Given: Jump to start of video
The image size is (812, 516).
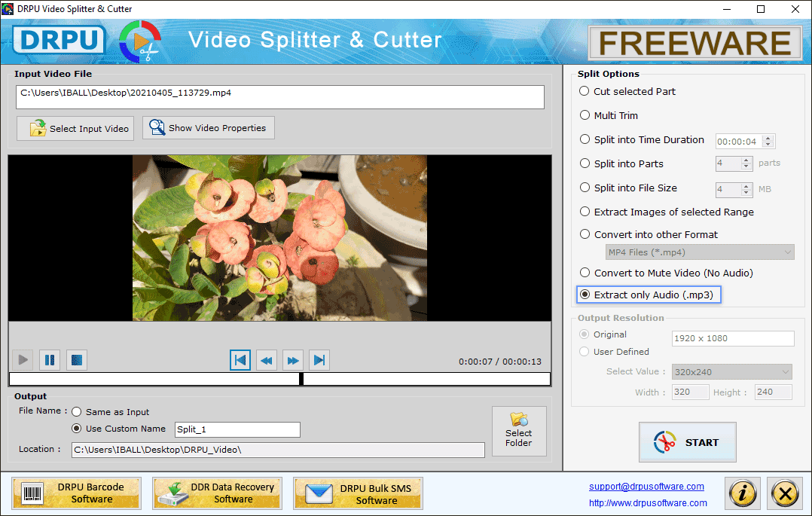Looking at the screenshot, I should tap(240, 360).
